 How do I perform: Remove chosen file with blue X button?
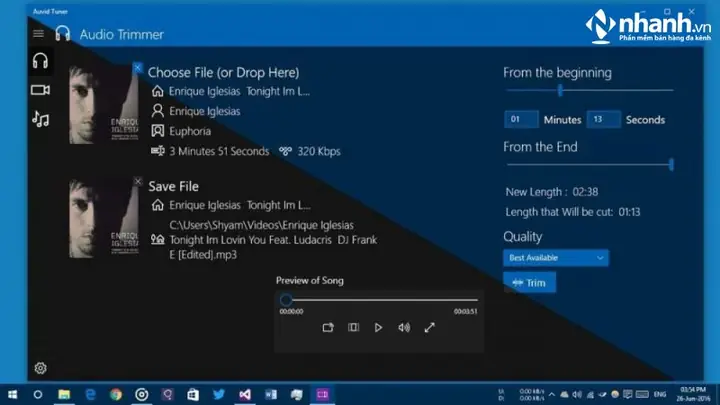click(137, 68)
